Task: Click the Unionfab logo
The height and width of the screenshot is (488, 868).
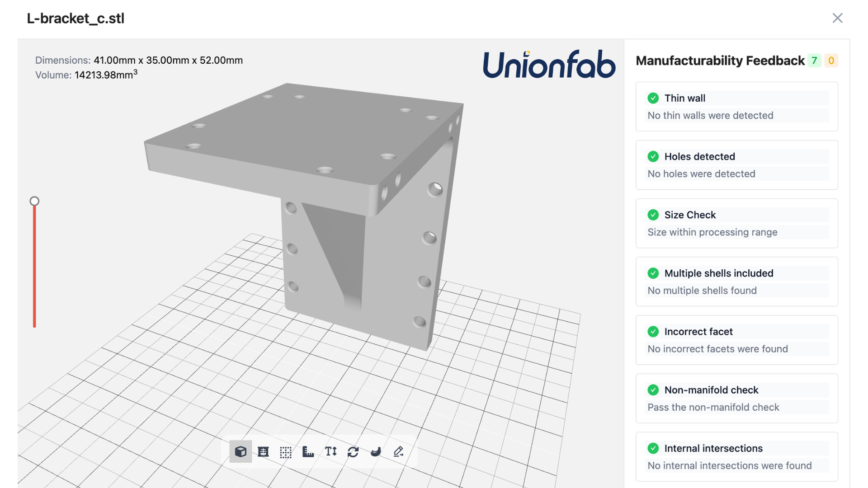Action: [549, 65]
